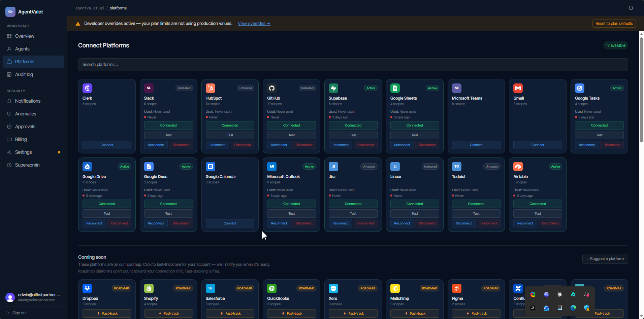644x319 pixels.
Task: Click Reset to plan defaults button
Action: pyautogui.click(x=614, y=24)
